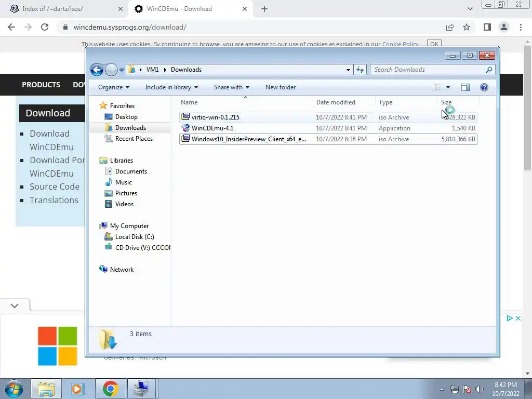Open the Documents library
This screenshot has height=399, width=532.
(131, 171)
